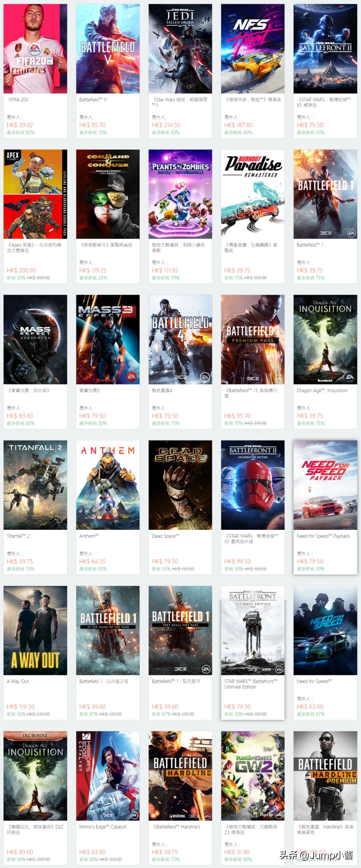Click the HK$ 214.50 price text
Screen dimensions: 361x868
(166, 125)
